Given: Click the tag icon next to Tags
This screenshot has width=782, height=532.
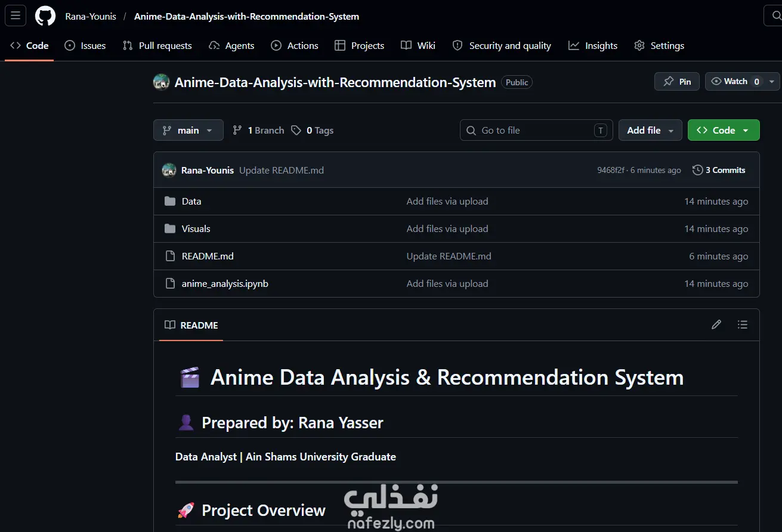Looking at the screenshot, I should pos(296,130).
